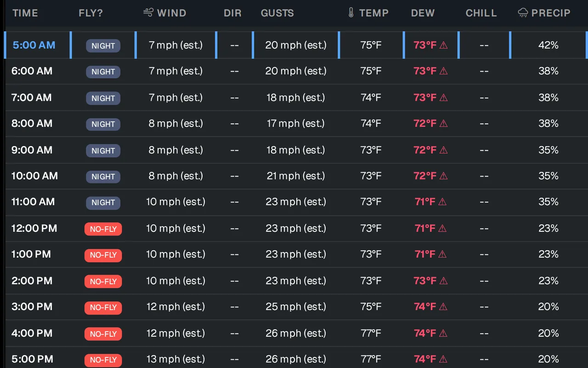The height and width of the screenshot is (368, 588).
Task: Click the 2:00 PM row time label
Action: [x=32, y=281]
